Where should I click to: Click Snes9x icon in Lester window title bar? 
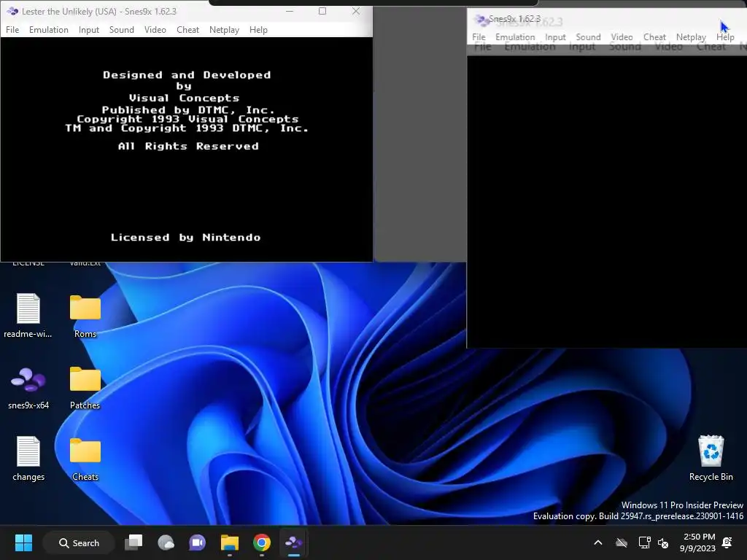click(x=12, y=11)
